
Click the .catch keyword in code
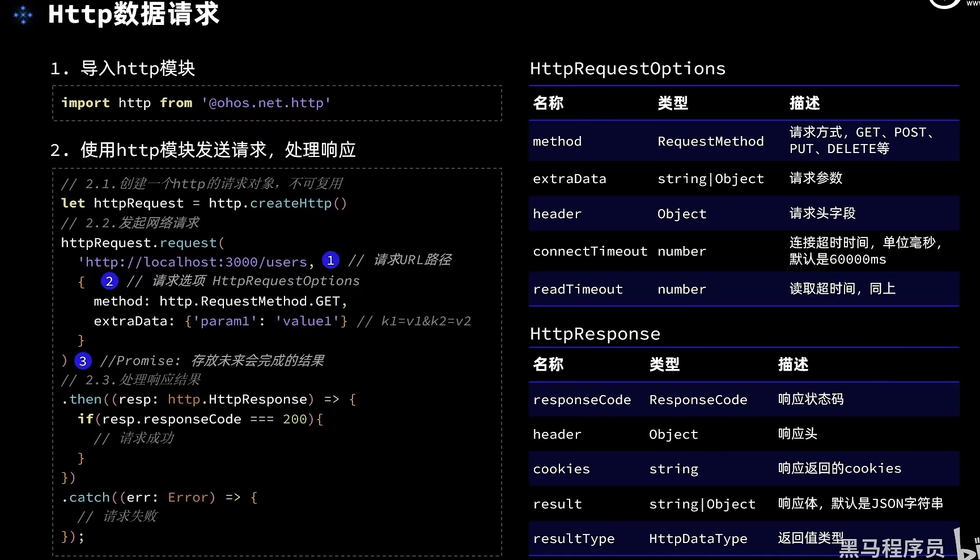tap(86, 498)
